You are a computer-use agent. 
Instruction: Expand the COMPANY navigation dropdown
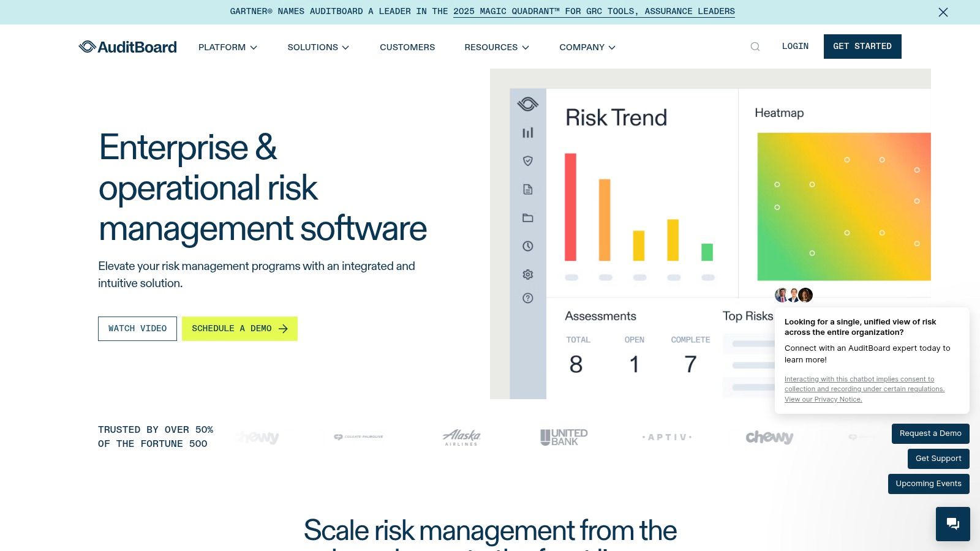tap(586, 47)
